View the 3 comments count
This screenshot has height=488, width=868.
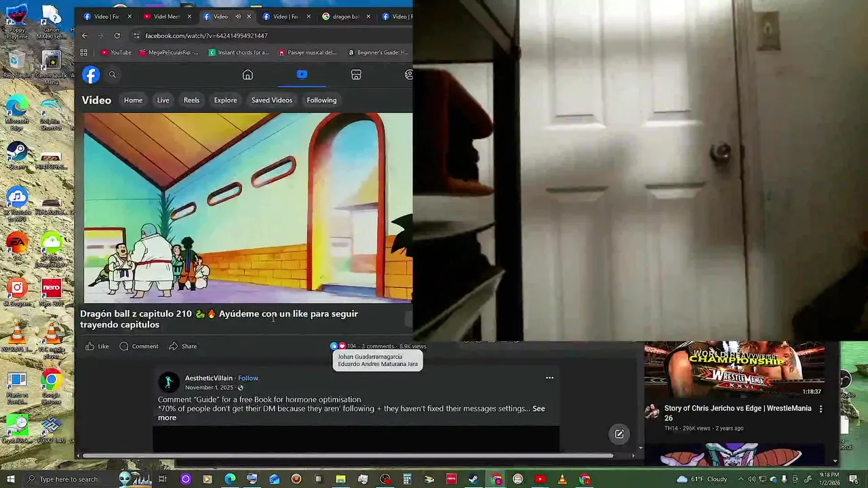(378, 346)
